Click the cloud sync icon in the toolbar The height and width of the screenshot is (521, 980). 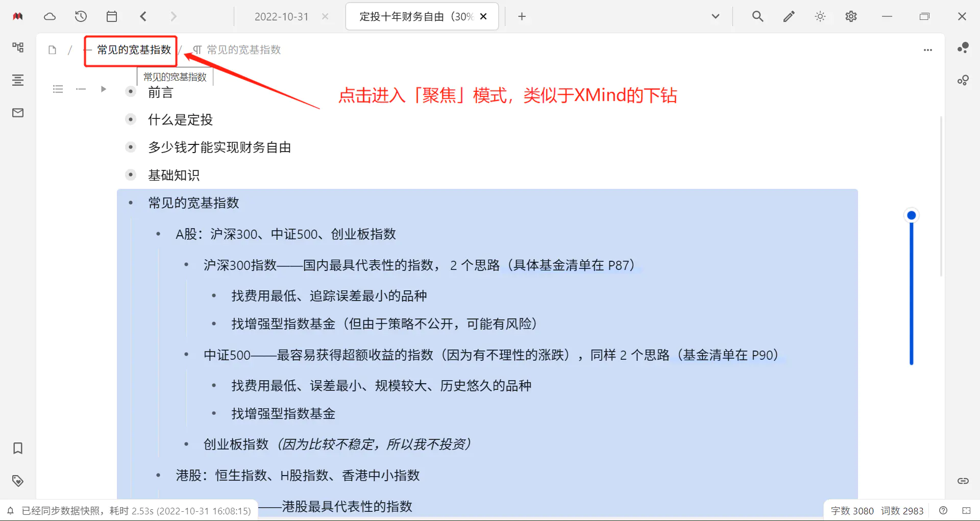click(x=50, y=16)
